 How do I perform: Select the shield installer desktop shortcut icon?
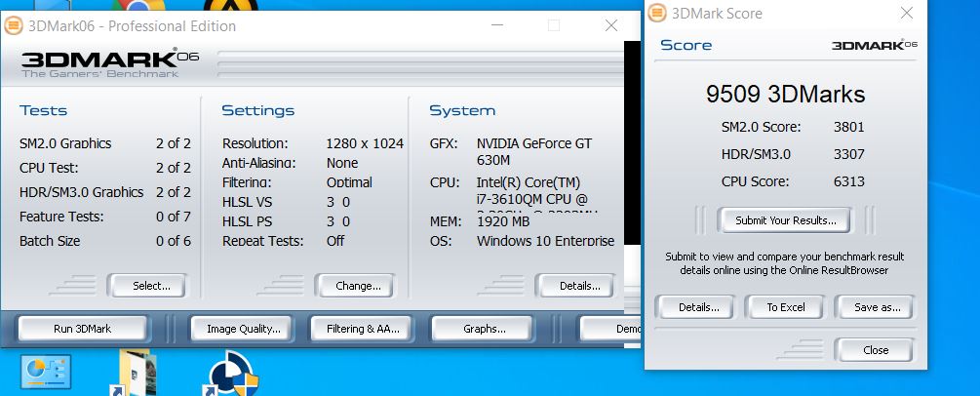232,375
